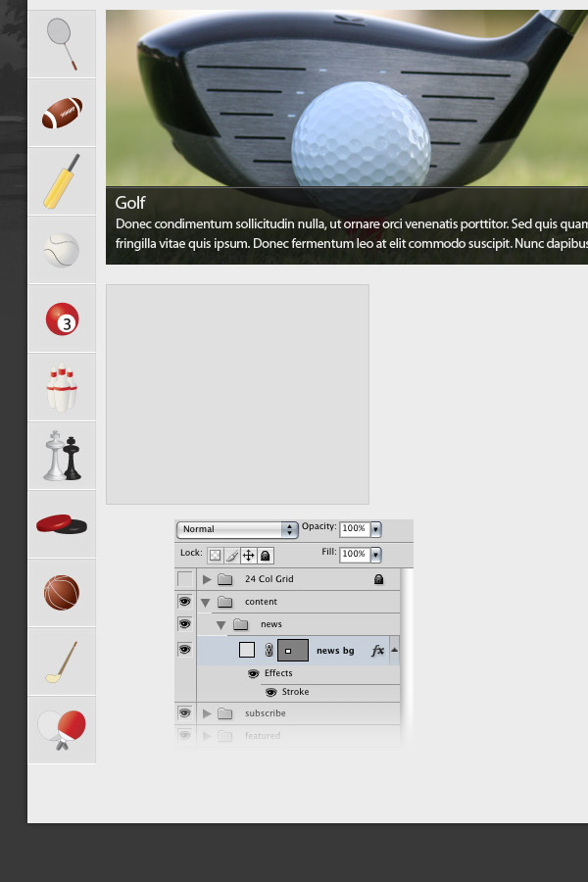
Task: Click the Fill 100% field
Action: click(354, 554)
